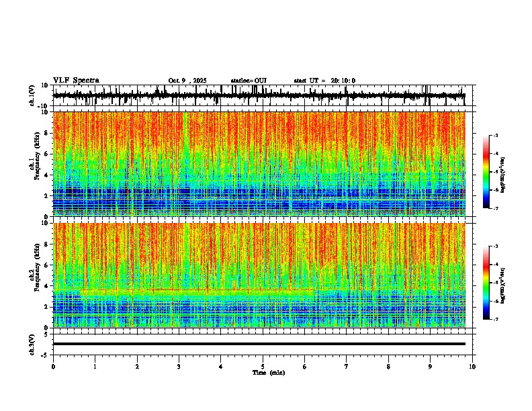
Task: Click the "3" tick on the time axis
Action: click(x=179, y=367)
